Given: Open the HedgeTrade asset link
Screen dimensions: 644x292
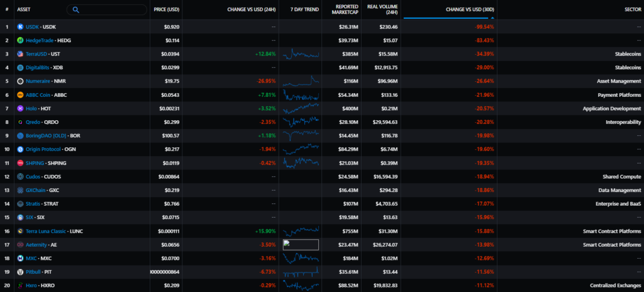Looking at the screenshot, I should coord(39,40).
